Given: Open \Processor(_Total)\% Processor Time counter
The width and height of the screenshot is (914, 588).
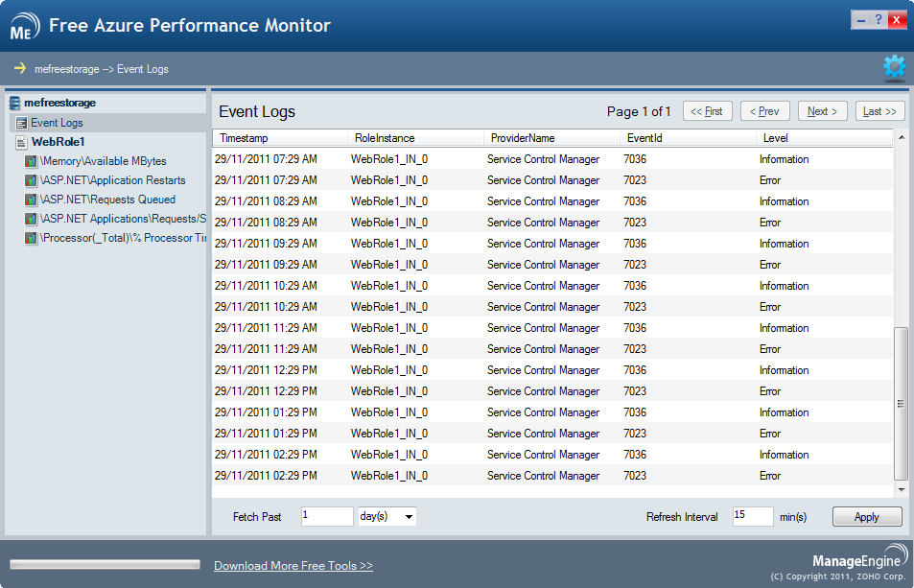Looking at the screenshot, I should (x=123, y=238).
